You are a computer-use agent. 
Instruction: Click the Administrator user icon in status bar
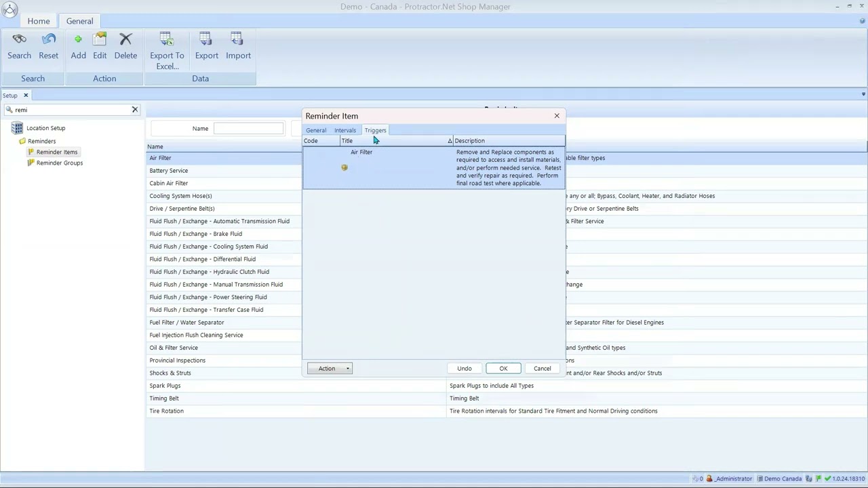click(709, 479)
